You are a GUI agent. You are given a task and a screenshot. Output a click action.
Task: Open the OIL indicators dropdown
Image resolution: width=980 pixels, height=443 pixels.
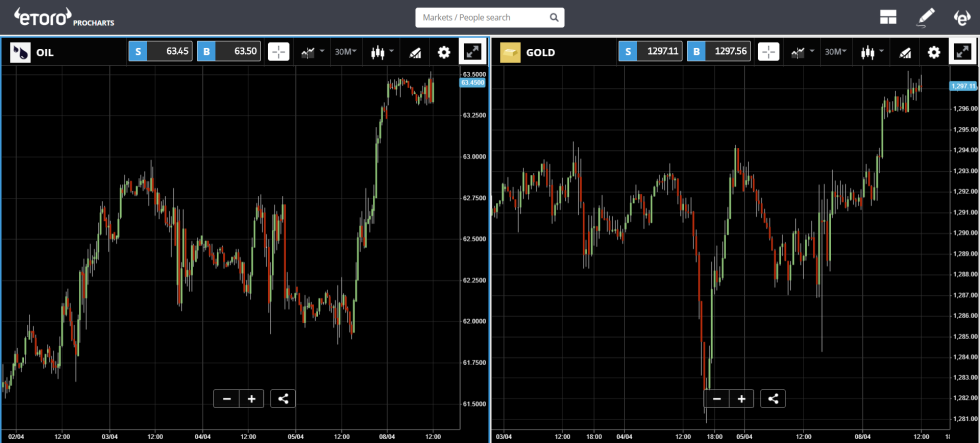pos(312,52)
